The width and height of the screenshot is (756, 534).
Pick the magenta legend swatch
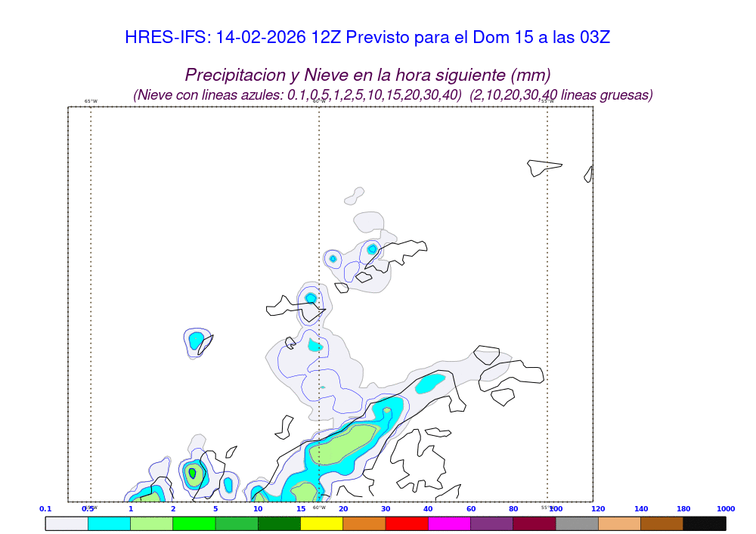pyautogui.click(x=449, y=523)
